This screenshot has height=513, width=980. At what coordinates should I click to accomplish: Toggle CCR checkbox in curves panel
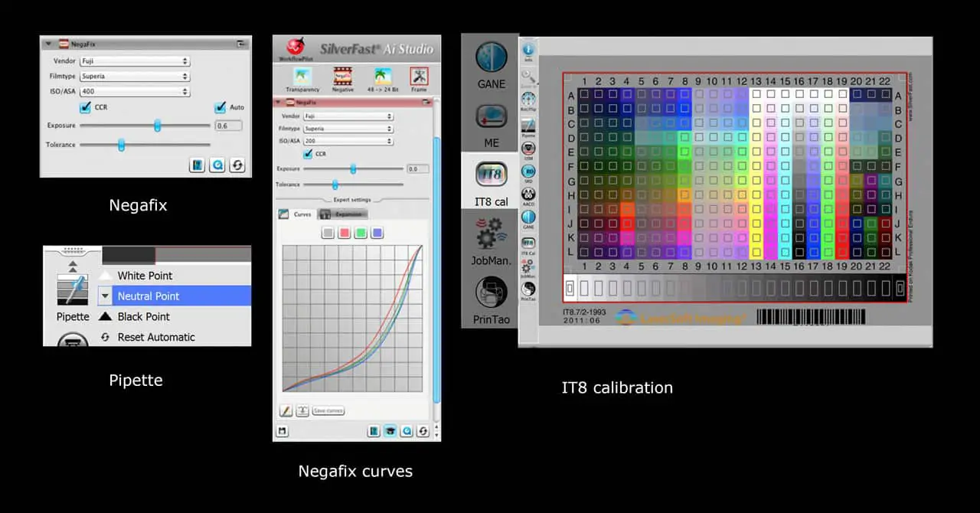click(x=309, y=154)
